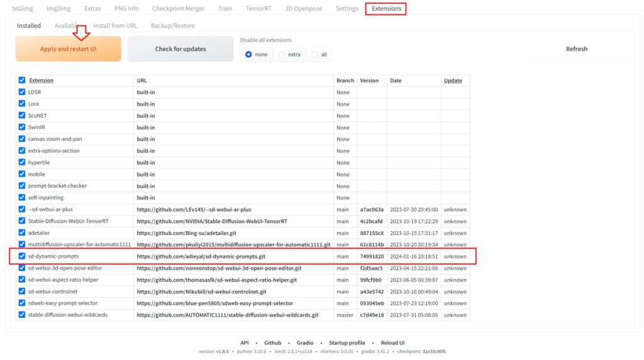Go to Install from URL subtab

115,26
